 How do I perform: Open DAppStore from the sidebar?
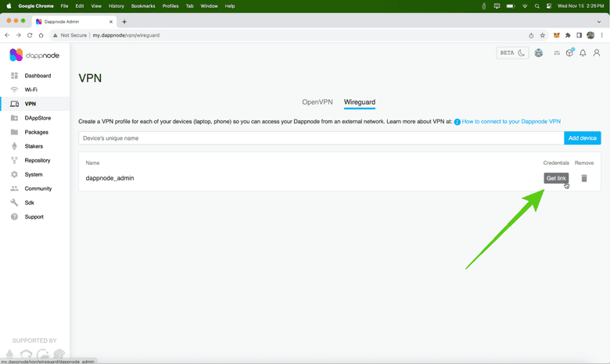(38, 118)
